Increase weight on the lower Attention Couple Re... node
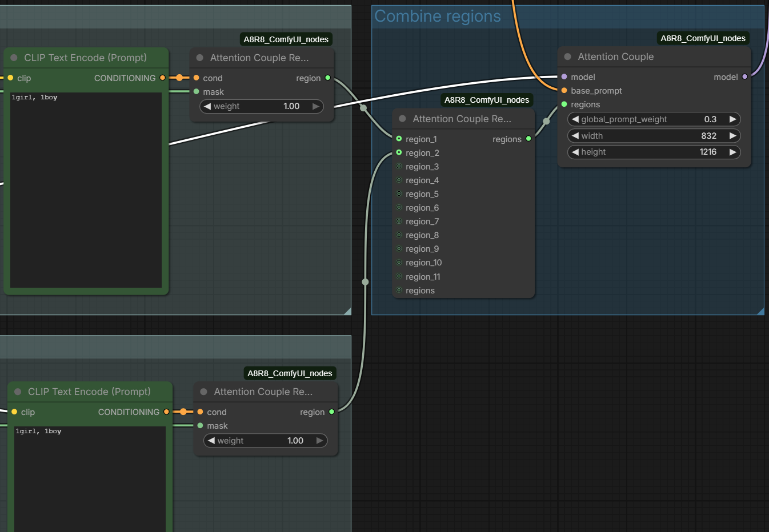769x532 pixels. (x=320, y=441)
